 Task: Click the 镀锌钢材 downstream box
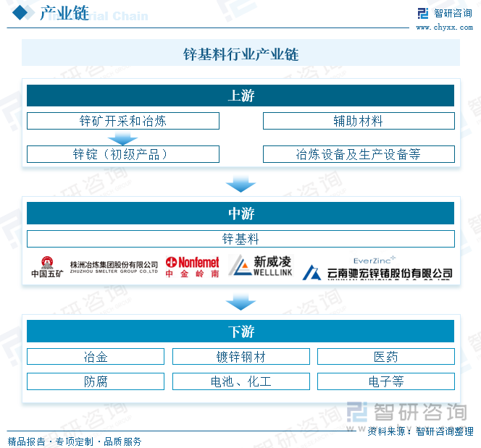point(240,356)
